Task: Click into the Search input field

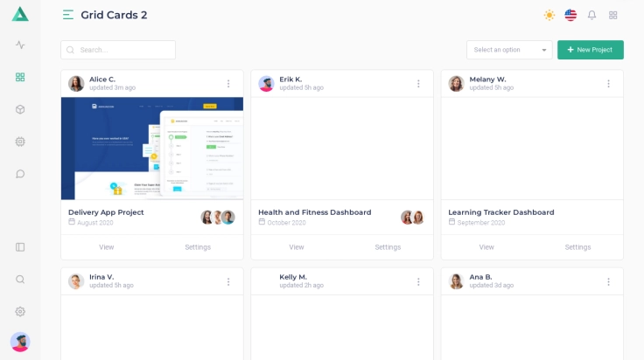Action: pos(122,50)
